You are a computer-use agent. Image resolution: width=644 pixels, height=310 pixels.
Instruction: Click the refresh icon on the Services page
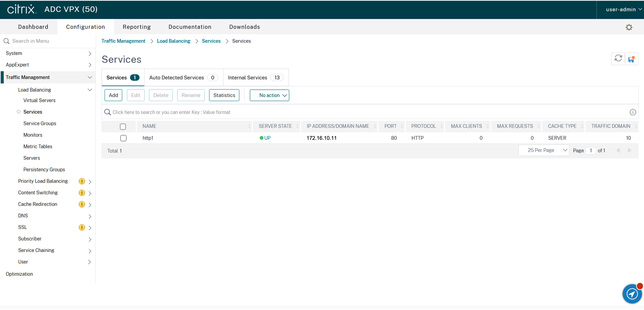618,59
